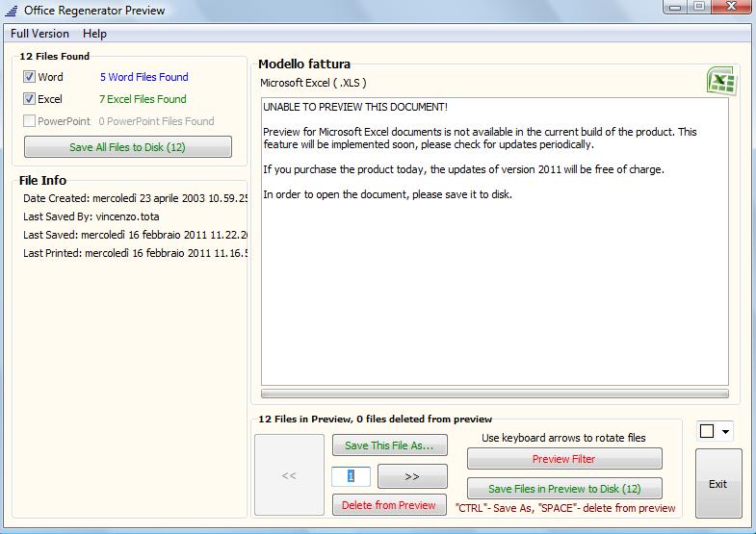
Task: Click 'Microsoft Excel ( .XLS )' label
Action: 313,83
